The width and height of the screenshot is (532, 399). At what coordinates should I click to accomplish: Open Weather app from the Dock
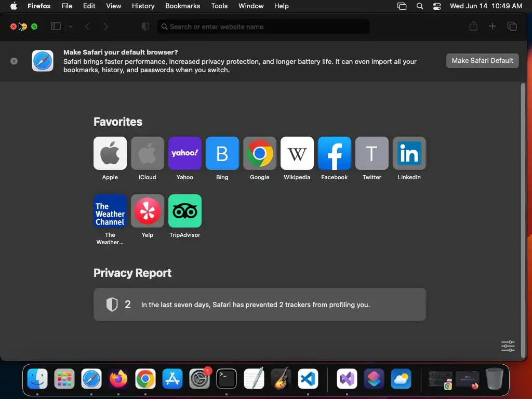tap(401, 379)
